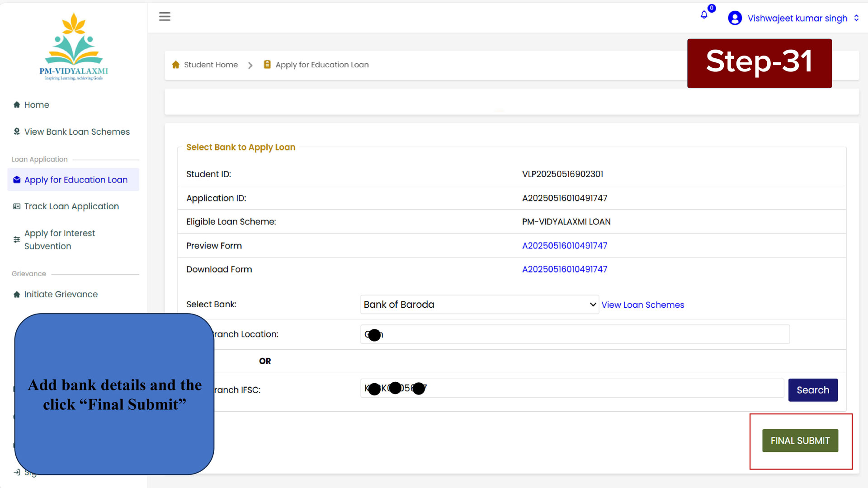The height and width of the screenshot is (488, 868).
Task: Click Apply for Education Loan breadcrumb
Action: [322, 65]
